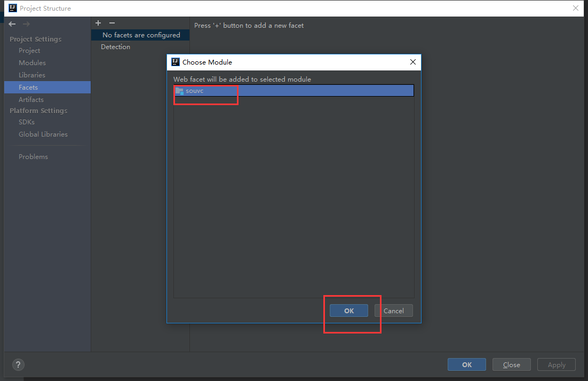This screenshot has height=381, width=588.
Task: Click OK in Project Structure window
Action: 467,364
